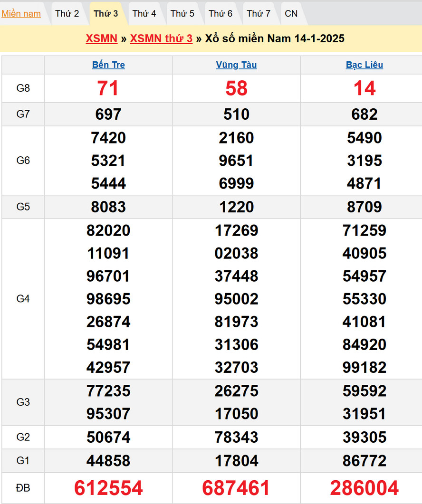Screen dimensions: 422x504
Task: Show results for the Thứ 5 tab
Action: pyautogui.click(x=182, y=14)
